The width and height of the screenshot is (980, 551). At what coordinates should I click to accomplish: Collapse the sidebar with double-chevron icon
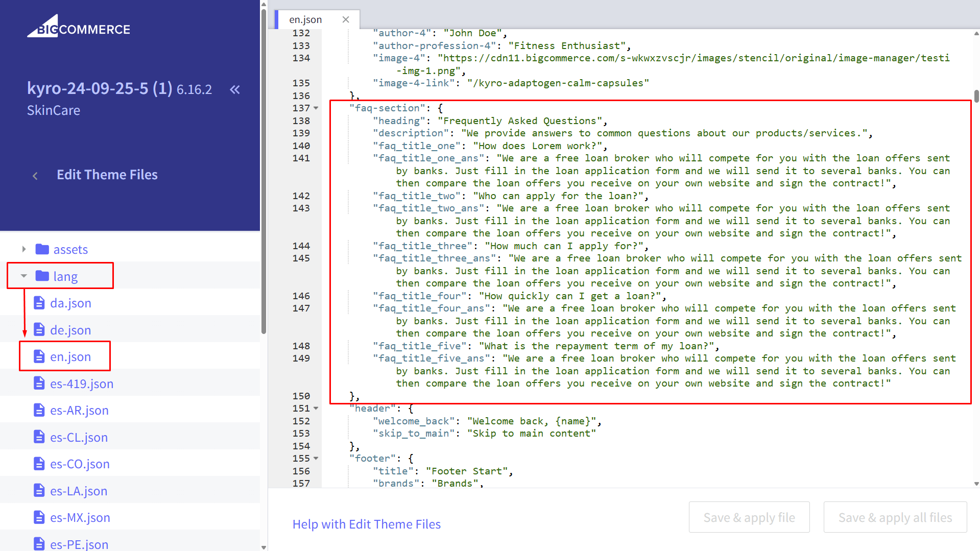234,90
